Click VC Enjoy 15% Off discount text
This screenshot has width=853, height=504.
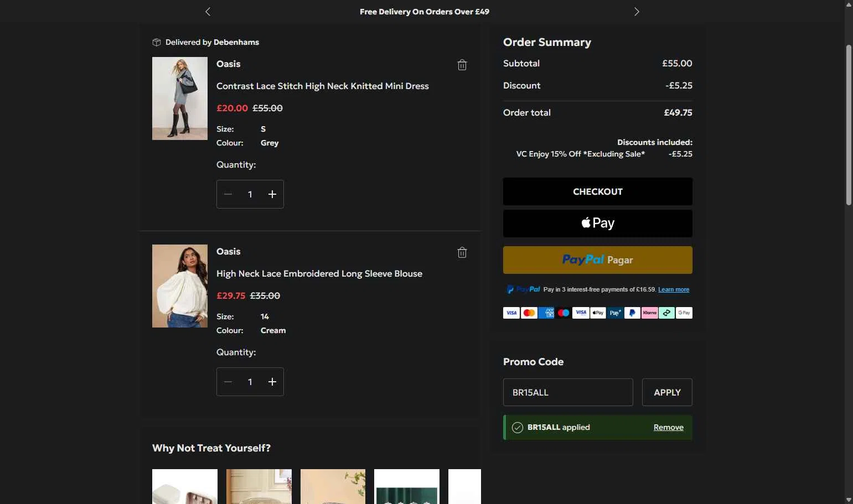pyautogui.click(x=581, y=154)
